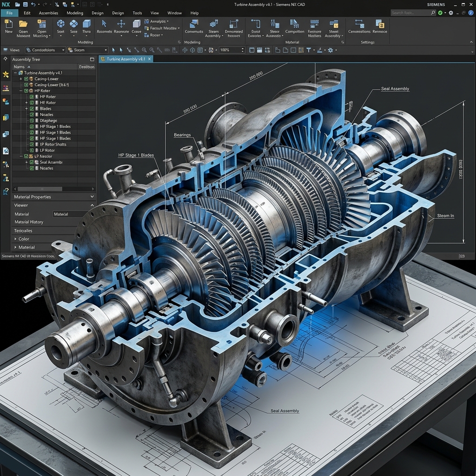Click the Conwmuits icon
This screenshot has width=476, height=476.
[x=194, y=24]
